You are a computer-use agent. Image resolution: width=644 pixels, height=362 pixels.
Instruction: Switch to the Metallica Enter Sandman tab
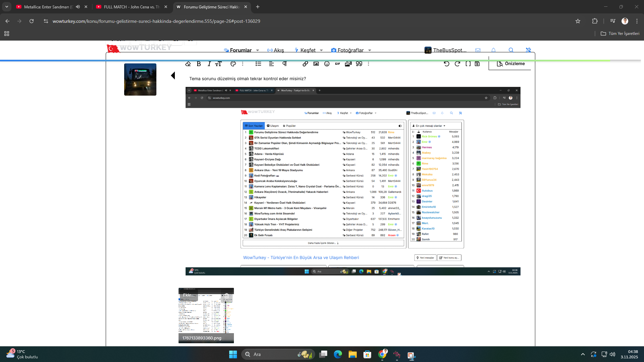(x=47, y=7)
